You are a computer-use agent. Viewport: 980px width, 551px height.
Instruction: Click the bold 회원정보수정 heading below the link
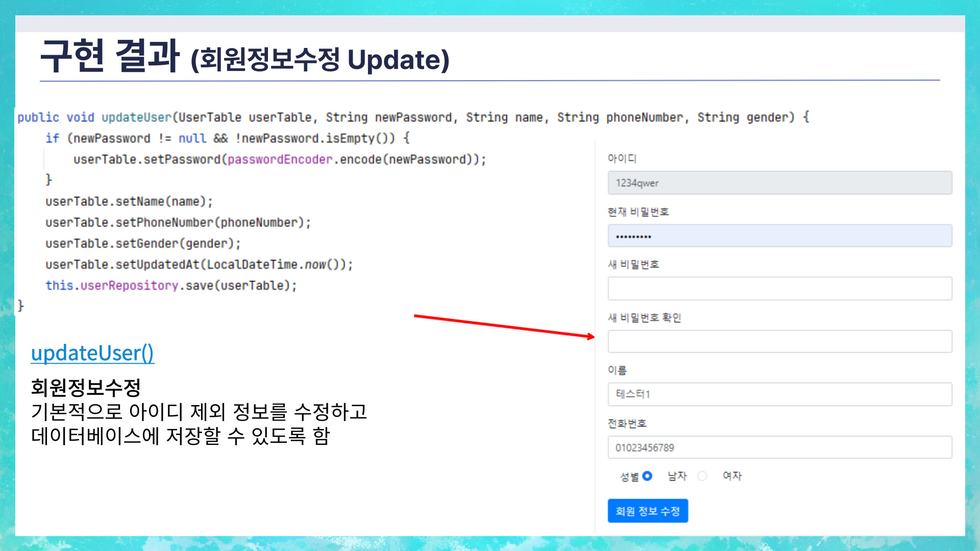[x=86, y=387]
